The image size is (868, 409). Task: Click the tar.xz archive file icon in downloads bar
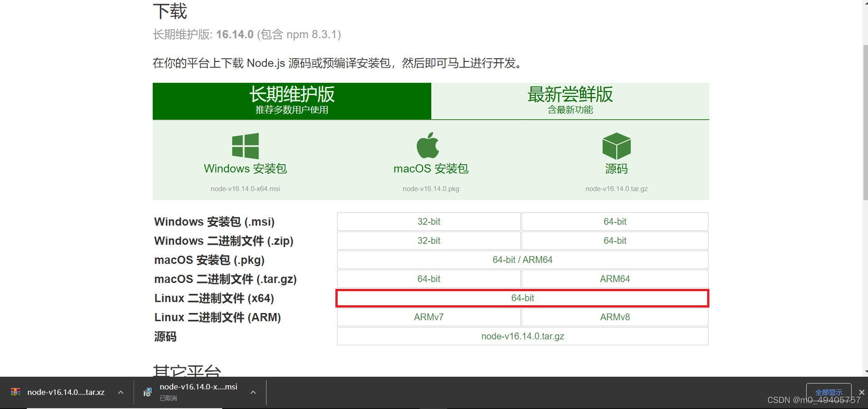pyautogui.click(x=15, y=392)
